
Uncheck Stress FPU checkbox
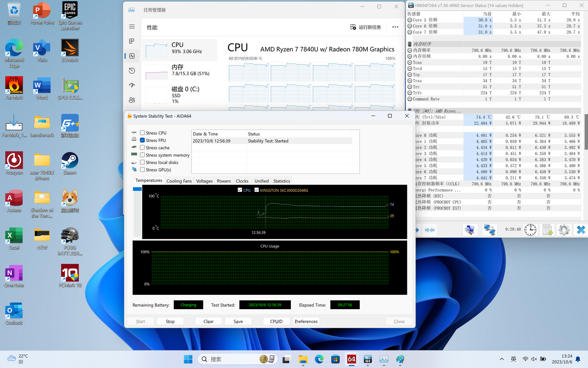[x=142, y=140]
